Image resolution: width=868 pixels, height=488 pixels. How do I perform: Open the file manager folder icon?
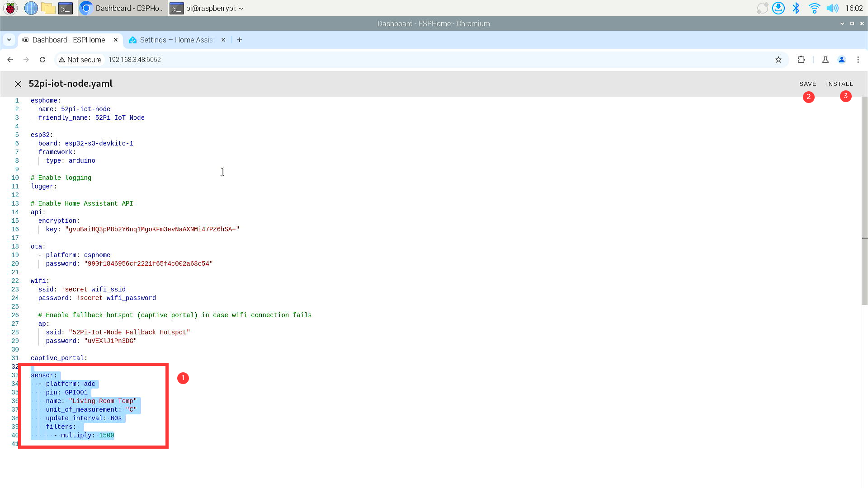pos(48,8)
